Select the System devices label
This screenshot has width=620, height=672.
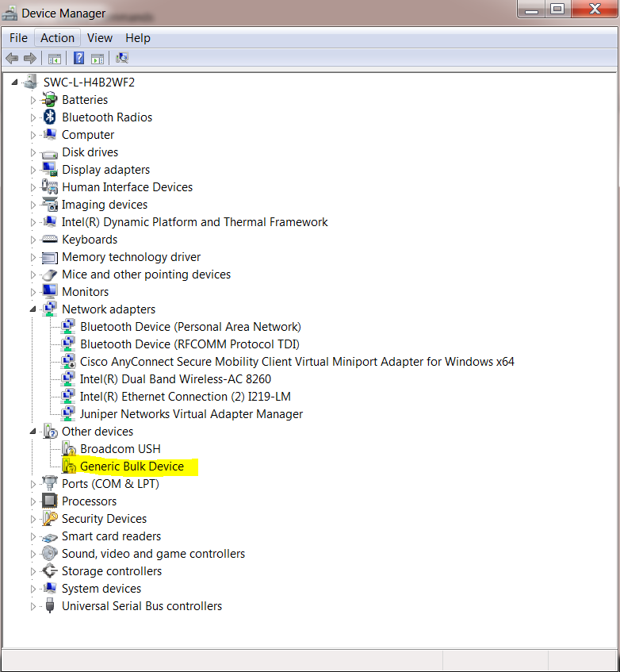tap(101, 589)
